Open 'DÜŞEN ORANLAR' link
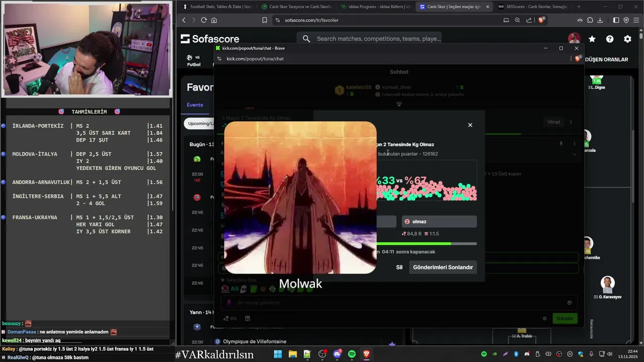This screenshot has width=644, height=362. (x=606, y=59)
